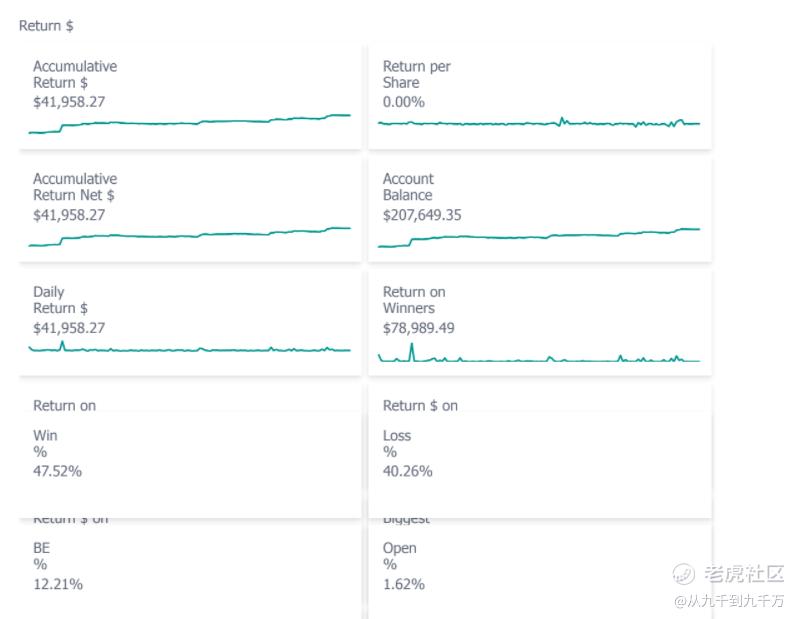The width and height of the screenshot is (799, 619).
Task: Click the Loss % value 40.26%
Action: pyautogui.click(x=408, y=471)
